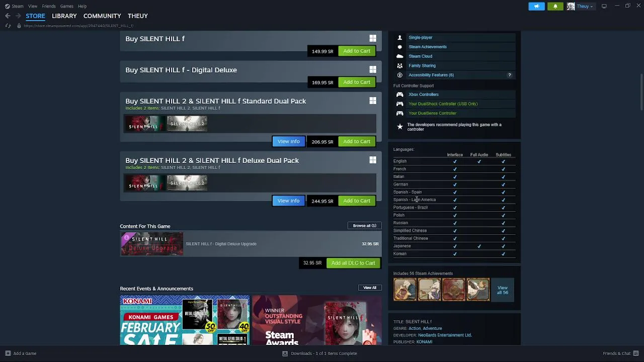Add Deluxe Dual Pack to cart

click(x=357, y=201)
